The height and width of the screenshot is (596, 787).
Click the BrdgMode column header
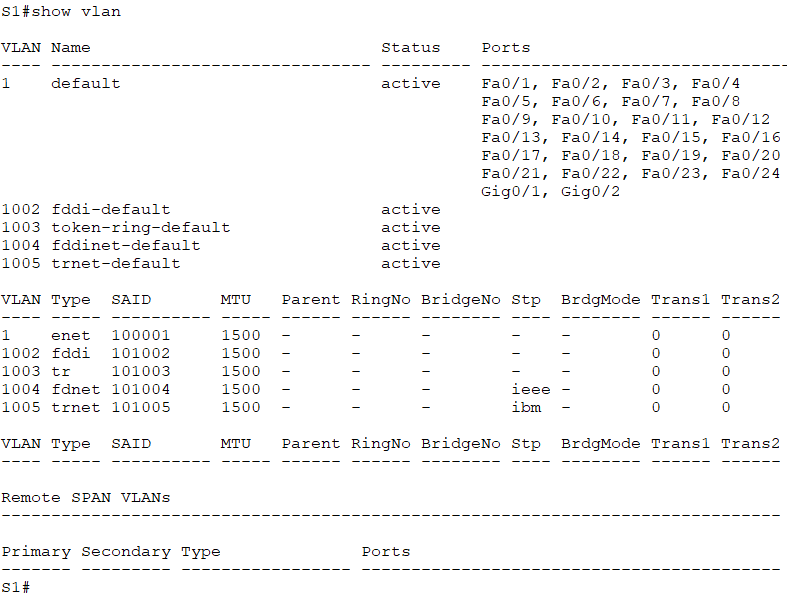click(601, 300)
